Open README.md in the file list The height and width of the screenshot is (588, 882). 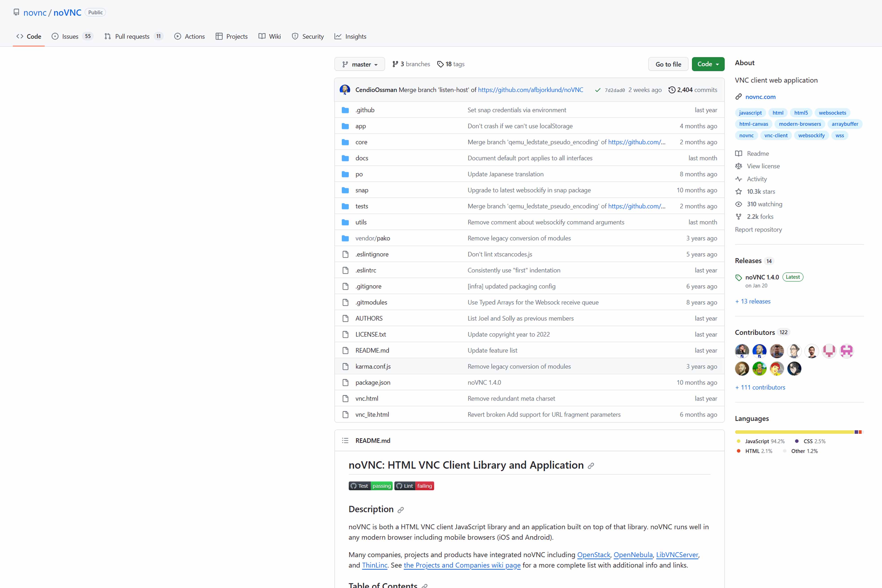point(372,350)
